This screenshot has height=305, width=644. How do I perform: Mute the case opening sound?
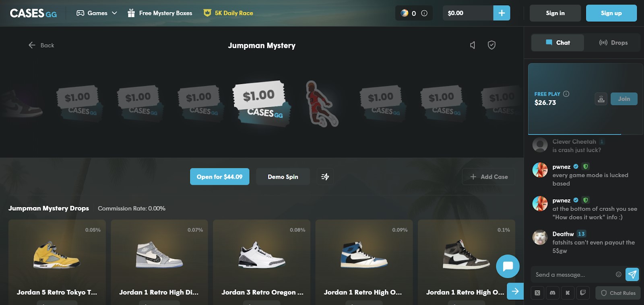pyautogui.click(x=473, y=45)
